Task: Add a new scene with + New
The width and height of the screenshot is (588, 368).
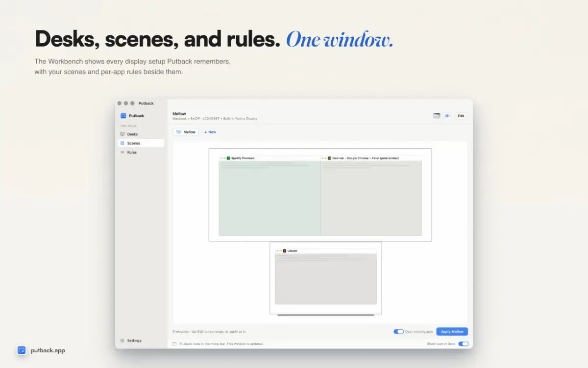Action: 210,132
